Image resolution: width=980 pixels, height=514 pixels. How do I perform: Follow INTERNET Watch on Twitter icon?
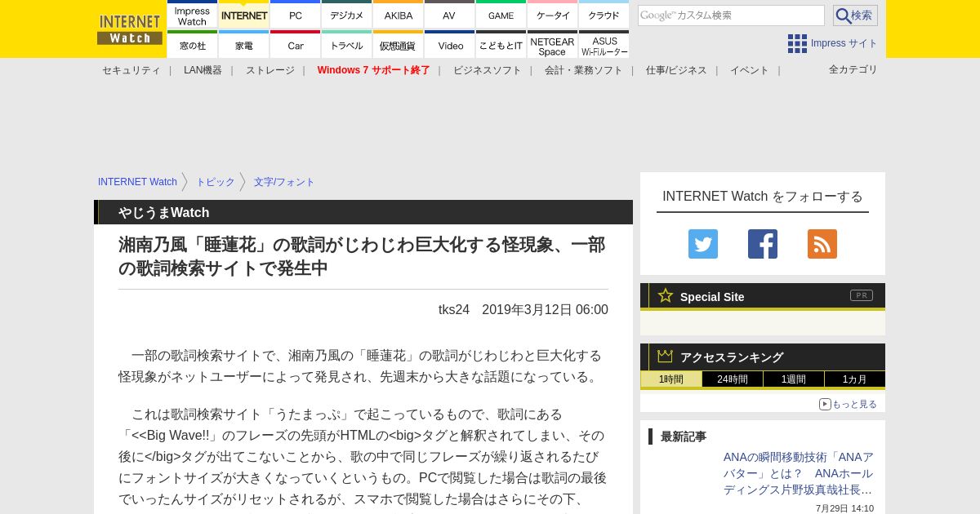point(703,244)
